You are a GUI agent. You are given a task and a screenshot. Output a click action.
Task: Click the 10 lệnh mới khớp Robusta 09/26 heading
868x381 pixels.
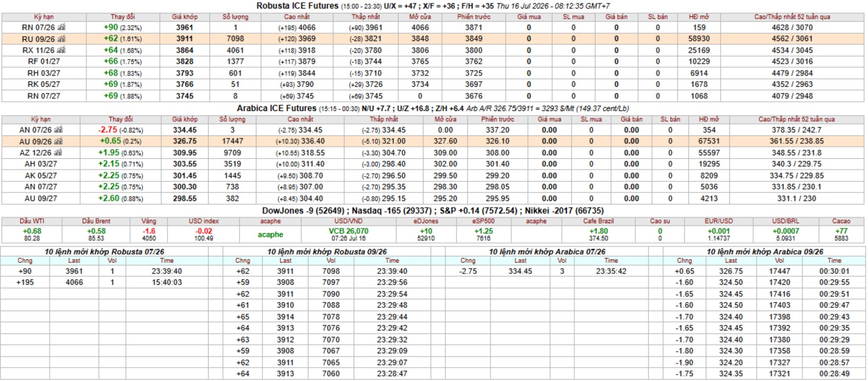[327, 252]
